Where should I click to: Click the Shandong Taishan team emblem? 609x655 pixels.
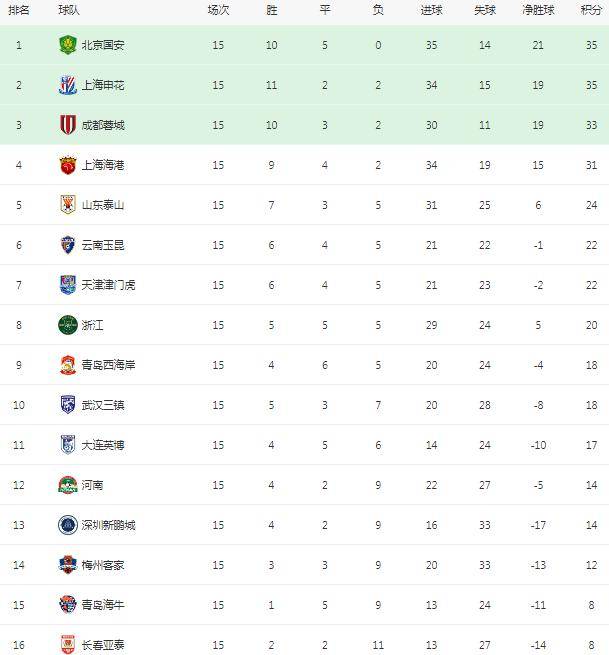pos(68,205)
